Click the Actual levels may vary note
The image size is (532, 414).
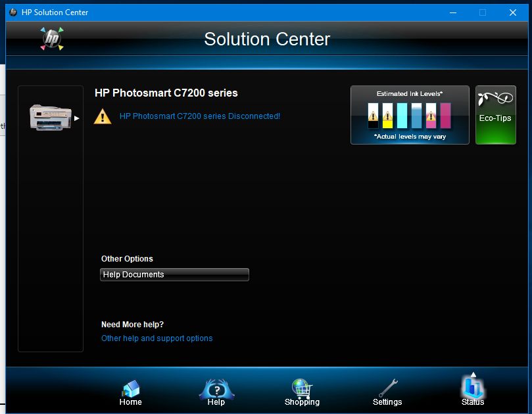tap(410, 136)
